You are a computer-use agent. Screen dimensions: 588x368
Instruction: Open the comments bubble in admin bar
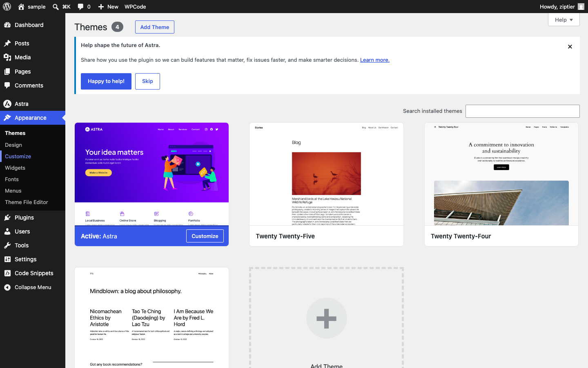tap(80, 7)
